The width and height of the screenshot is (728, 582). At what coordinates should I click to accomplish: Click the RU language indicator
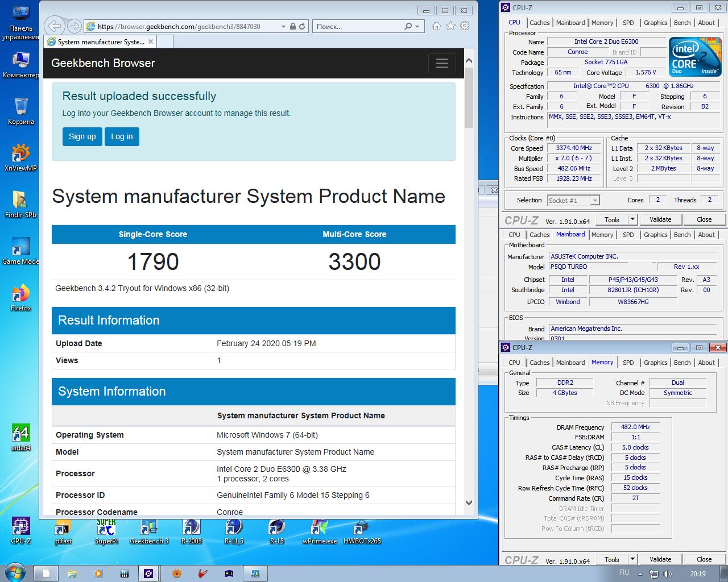[624, 573]
